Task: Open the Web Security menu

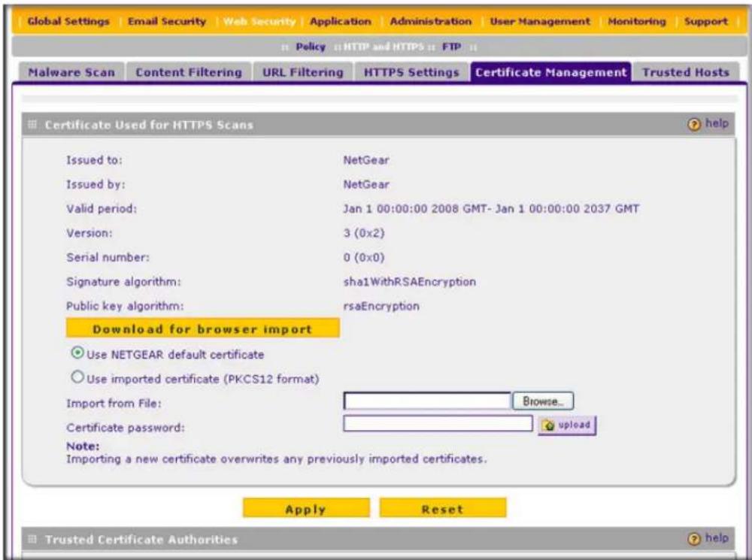Action: pyautogui.click(x=259, y=22)
